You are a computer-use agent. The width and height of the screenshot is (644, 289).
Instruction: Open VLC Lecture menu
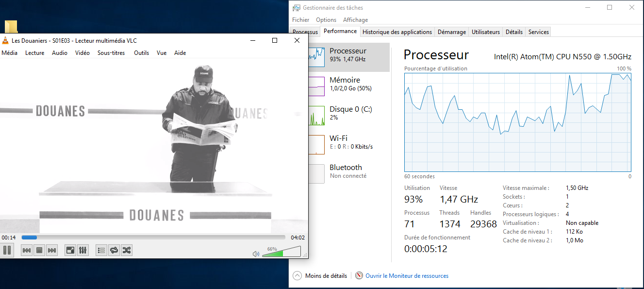coord(34,53)
